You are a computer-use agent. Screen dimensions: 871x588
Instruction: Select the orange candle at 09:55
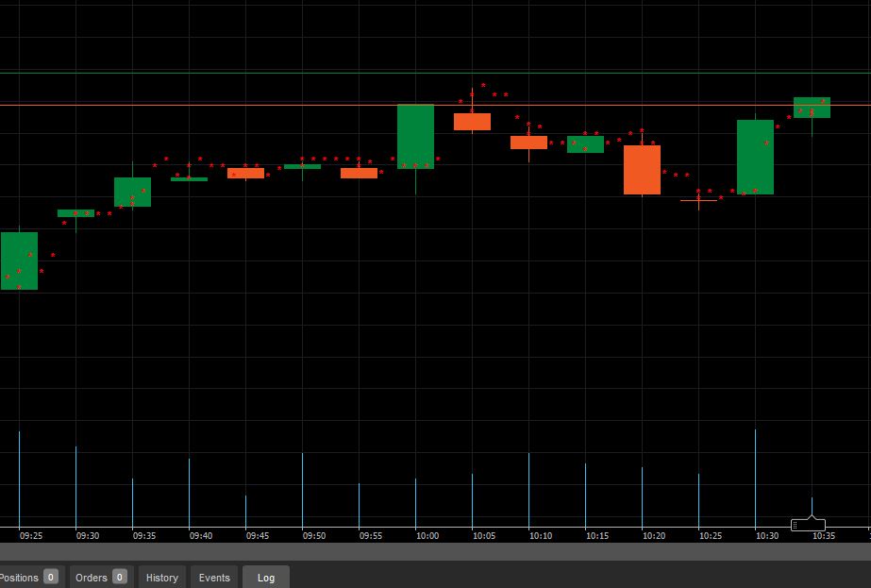coord(359,174)
